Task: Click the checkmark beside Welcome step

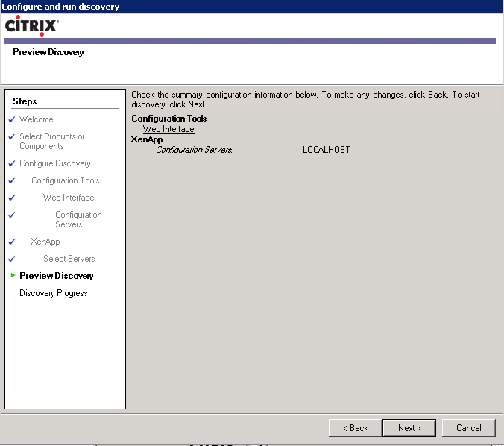Action: [x=12, y=119]
